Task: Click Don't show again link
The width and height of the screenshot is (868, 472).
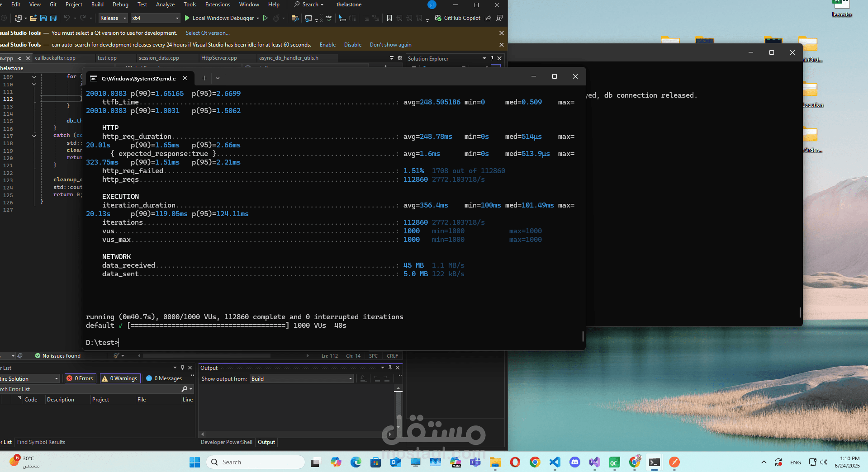Action: 390,45
